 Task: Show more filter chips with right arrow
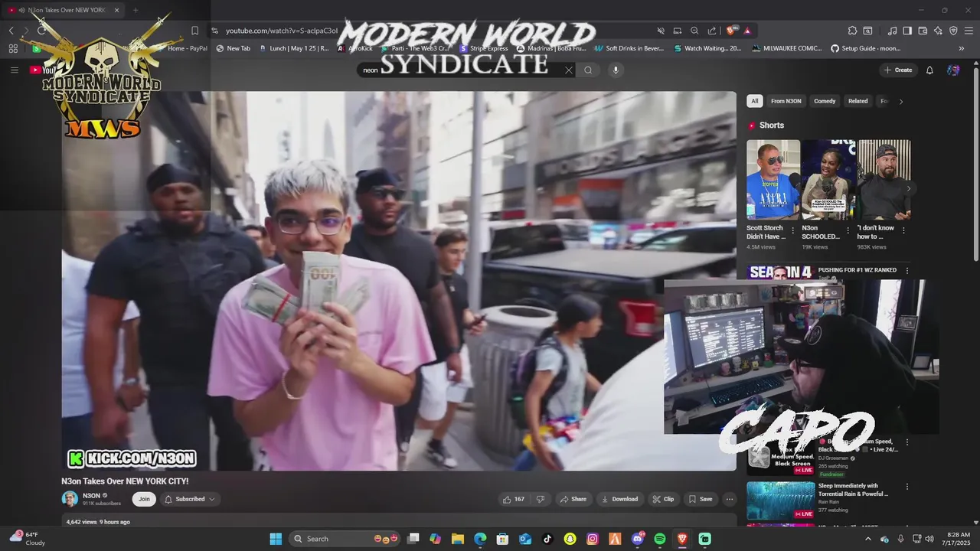(x=900, y=101)
